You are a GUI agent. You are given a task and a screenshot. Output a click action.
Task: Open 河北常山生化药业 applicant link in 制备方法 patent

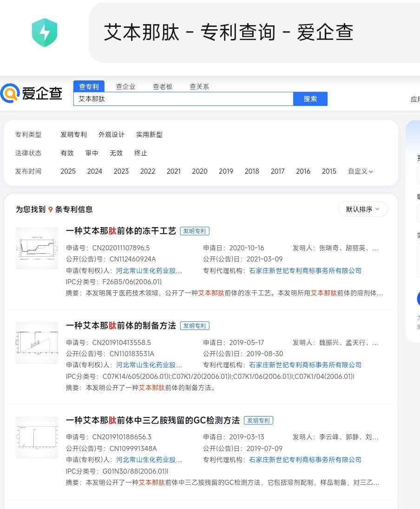point(149,365)
